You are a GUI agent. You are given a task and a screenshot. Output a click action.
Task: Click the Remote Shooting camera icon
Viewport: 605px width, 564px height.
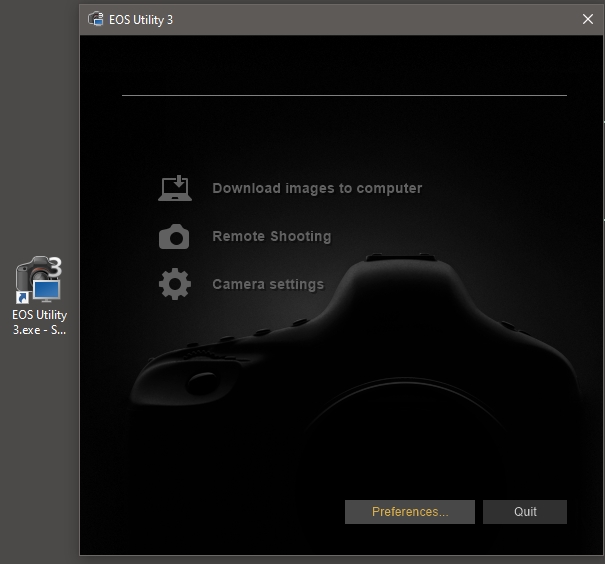(174, 237)
